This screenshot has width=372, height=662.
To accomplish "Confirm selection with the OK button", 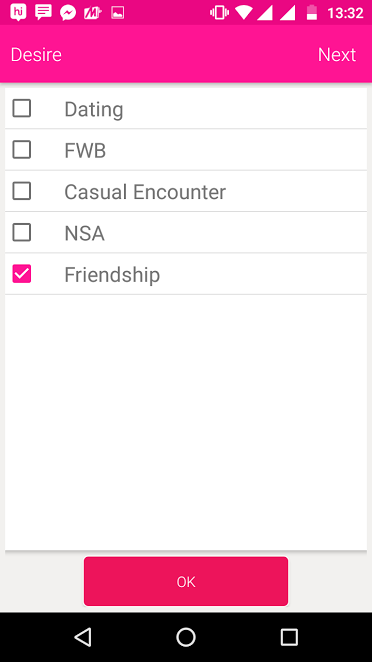I will coord(186,581).
